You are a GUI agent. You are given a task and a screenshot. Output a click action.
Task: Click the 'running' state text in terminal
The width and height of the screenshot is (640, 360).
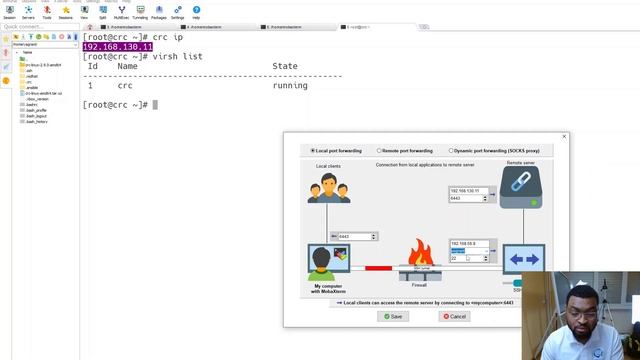(290, 86)
